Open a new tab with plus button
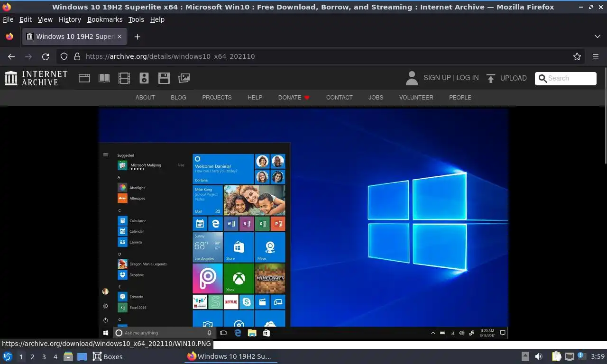 coord(137,36)
